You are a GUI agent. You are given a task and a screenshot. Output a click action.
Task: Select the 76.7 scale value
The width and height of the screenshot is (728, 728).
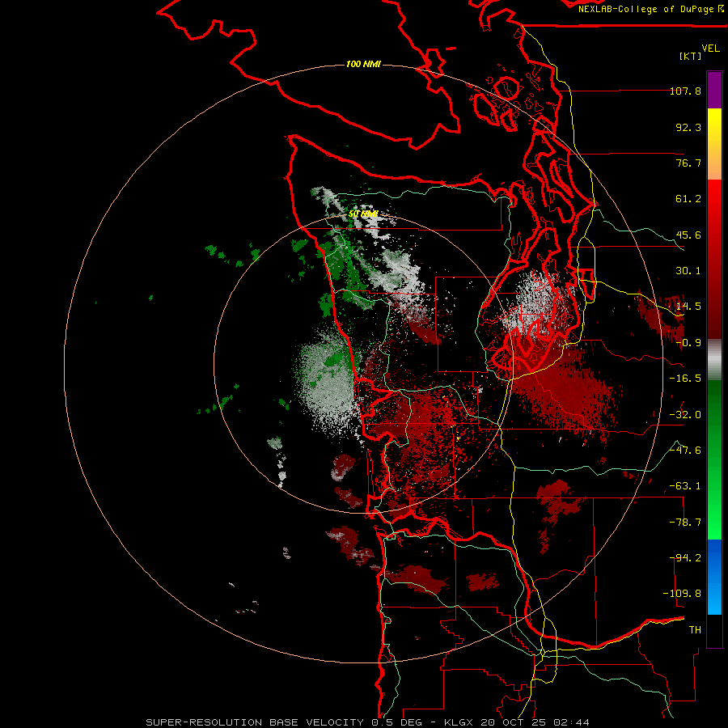click(x=688, y=163)
